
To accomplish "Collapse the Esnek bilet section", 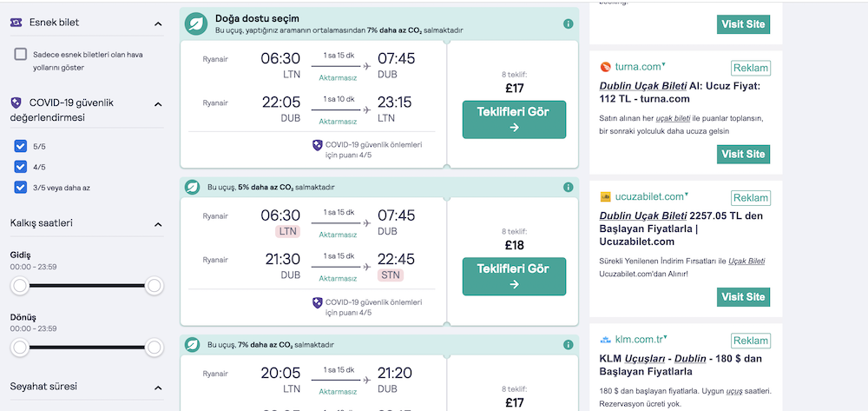I will (158, 23).
